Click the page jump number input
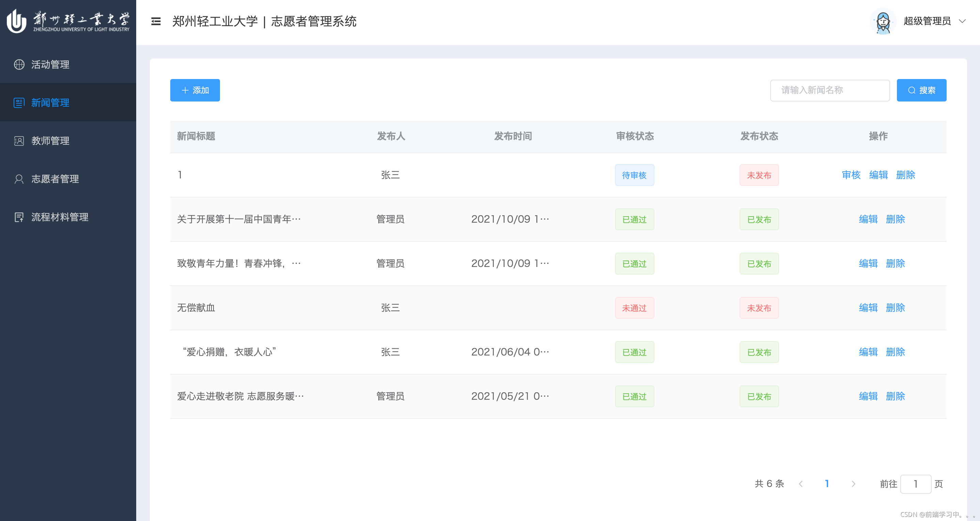The image size is (980, 521). point(915,484)
